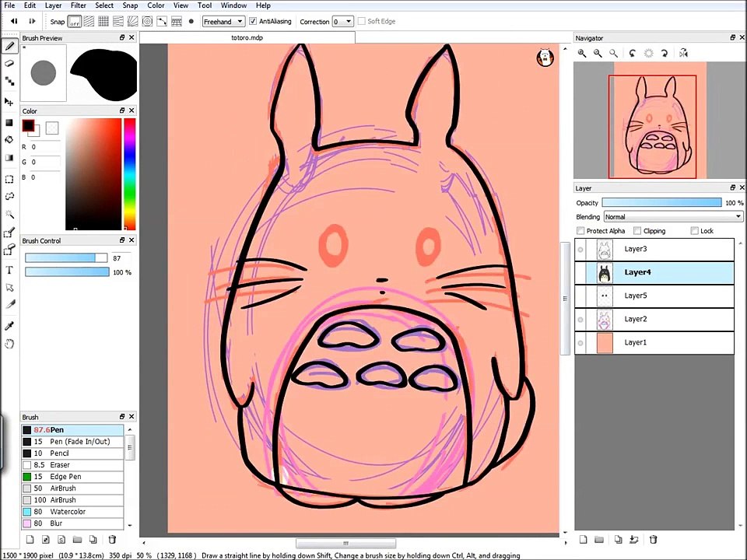Delete layer with trash icon in Layer panel
Screen dimensions: 747x560
click(x=653, y=539)
